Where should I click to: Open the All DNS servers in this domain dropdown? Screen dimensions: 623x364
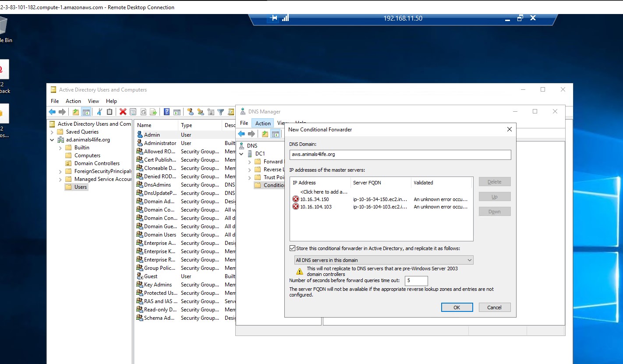[x=469, y=260]
